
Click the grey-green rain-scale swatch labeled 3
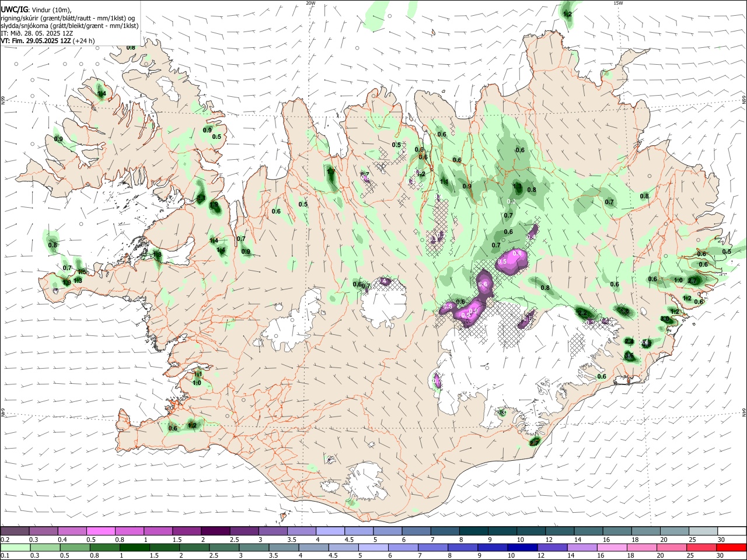(x=254, y=547)
